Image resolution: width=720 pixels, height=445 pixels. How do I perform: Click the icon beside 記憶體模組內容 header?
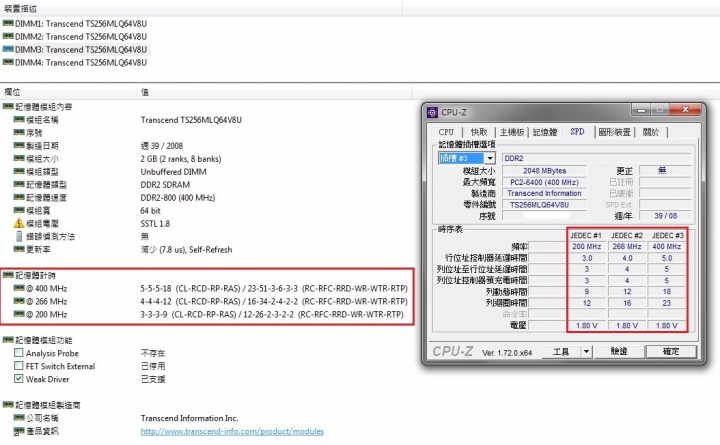point(8,107)
